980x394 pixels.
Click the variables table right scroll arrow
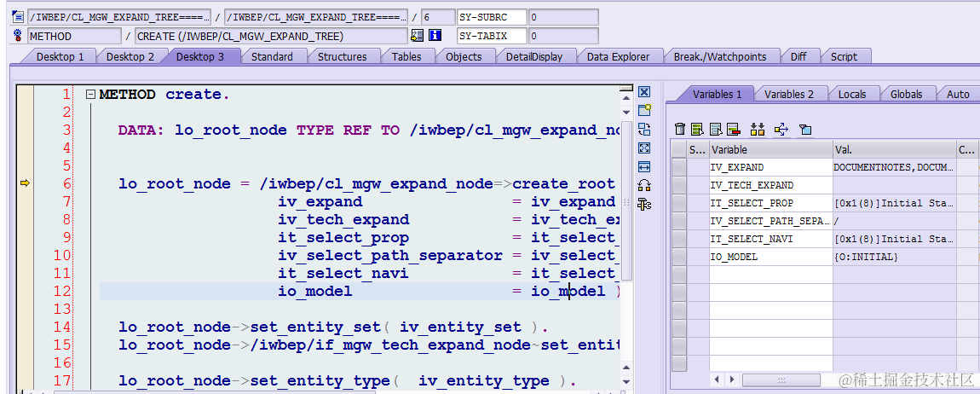(730, 380)
